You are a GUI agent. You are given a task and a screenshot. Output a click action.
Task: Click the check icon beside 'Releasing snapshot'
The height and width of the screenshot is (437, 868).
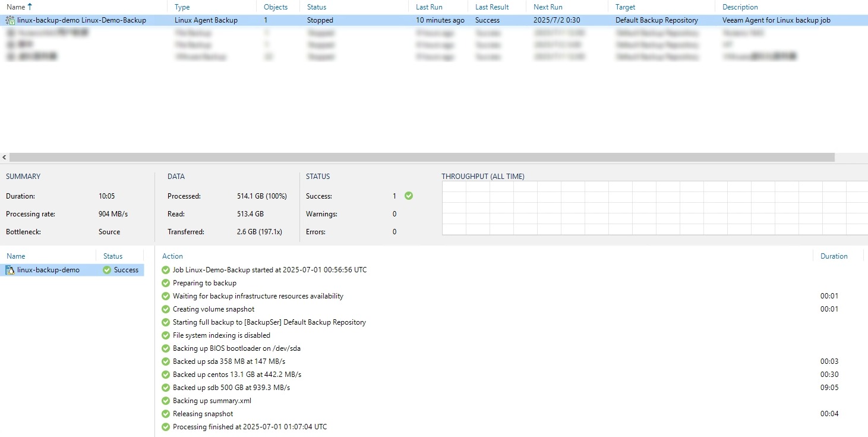click(166, 414)
